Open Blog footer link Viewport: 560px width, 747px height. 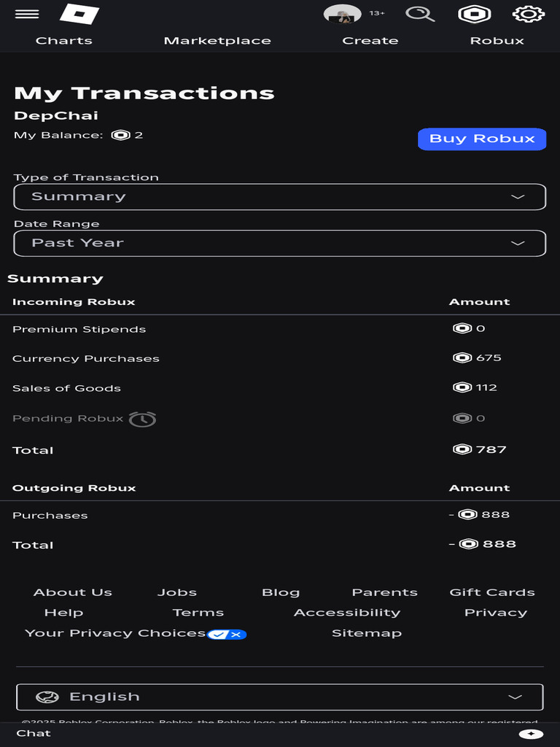click(281, 592)
